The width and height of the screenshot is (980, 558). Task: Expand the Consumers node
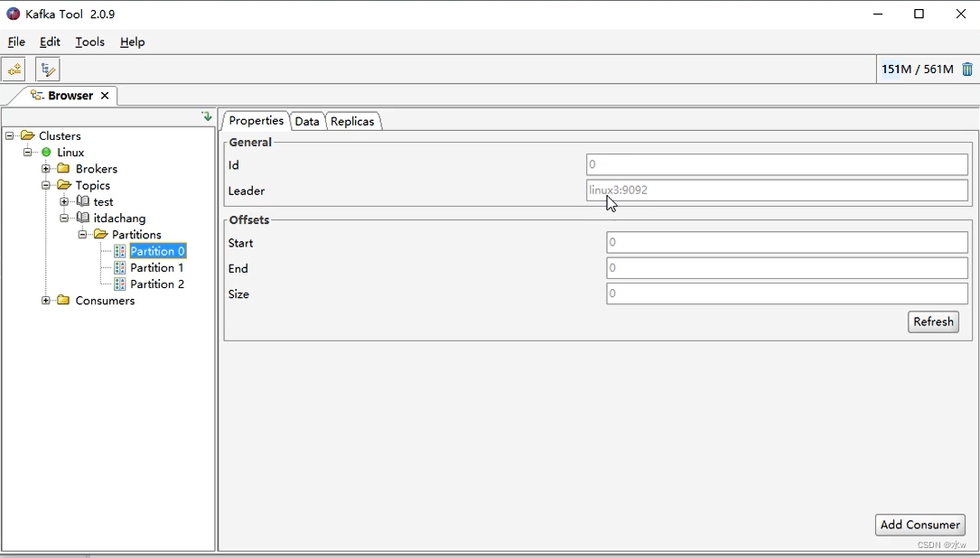point(46,301)
